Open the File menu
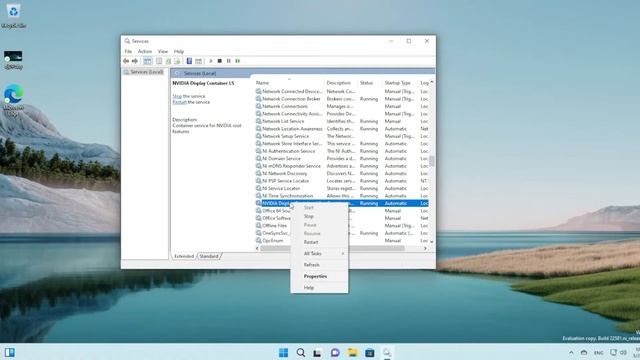 coord(128,51)
